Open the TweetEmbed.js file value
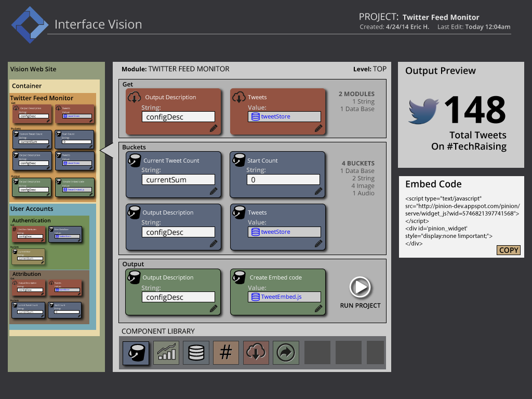The height and width of the screenshot is (399, 532). click(x=284, y=297)
